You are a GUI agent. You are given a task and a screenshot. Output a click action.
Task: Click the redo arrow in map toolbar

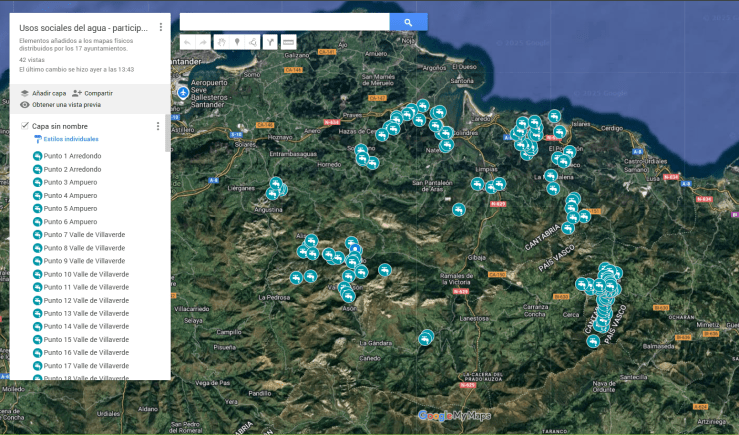pyautogui.click(x=204, y=42)
